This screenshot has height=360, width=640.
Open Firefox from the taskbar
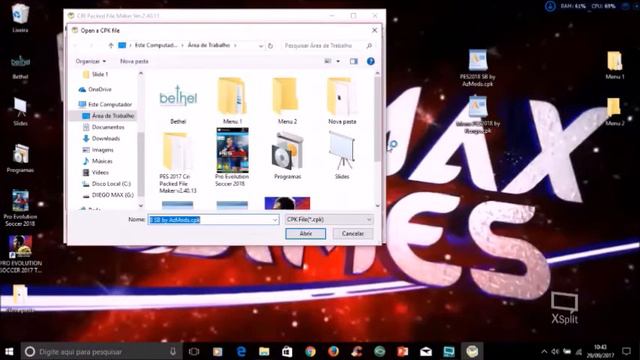(333, 351)
